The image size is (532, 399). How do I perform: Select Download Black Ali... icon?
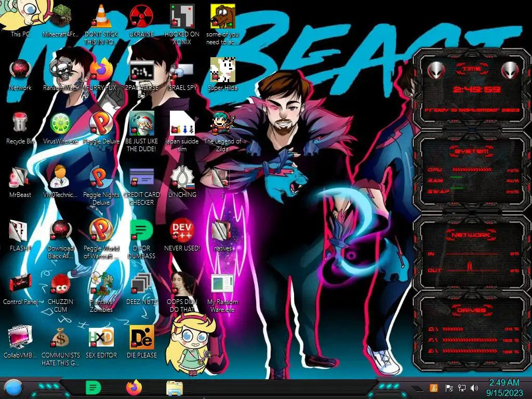click(x=60, y=231)
